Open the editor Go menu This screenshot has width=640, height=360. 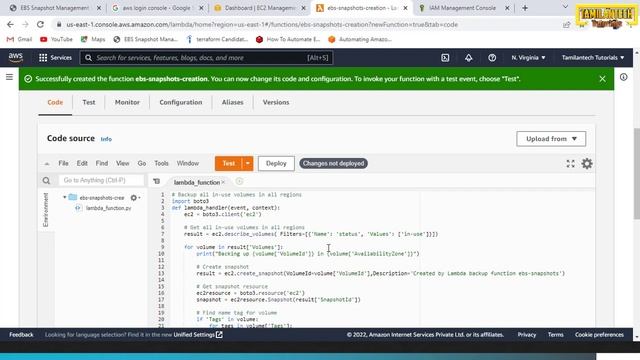tap(142, 163)
